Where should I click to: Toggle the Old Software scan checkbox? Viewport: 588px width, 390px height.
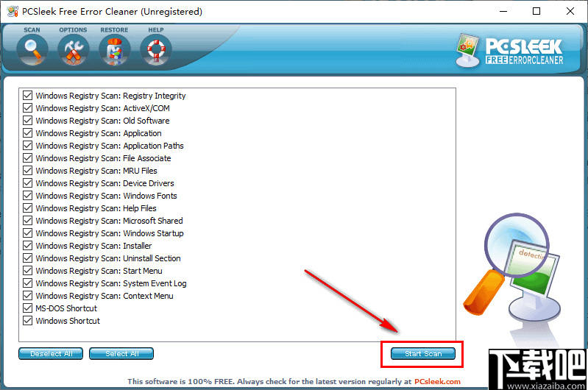[x=27, y=121]
